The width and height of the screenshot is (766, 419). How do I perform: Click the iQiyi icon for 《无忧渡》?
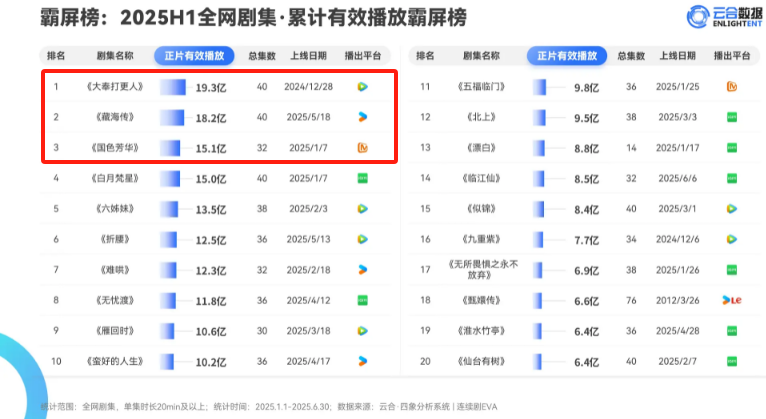pos(362,300)
